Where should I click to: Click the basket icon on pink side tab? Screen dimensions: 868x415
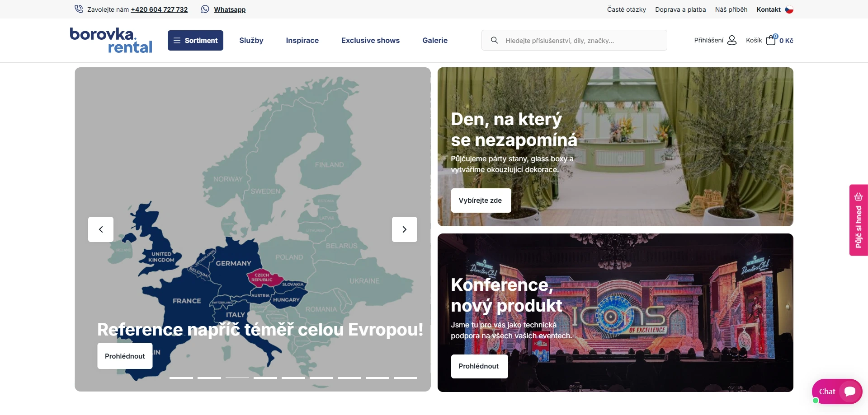pyautogui.click(x=859, y=197)
